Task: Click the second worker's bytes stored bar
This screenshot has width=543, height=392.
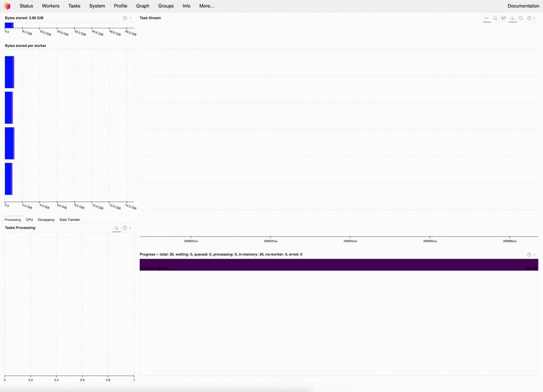Action: [x=9, y=107]
